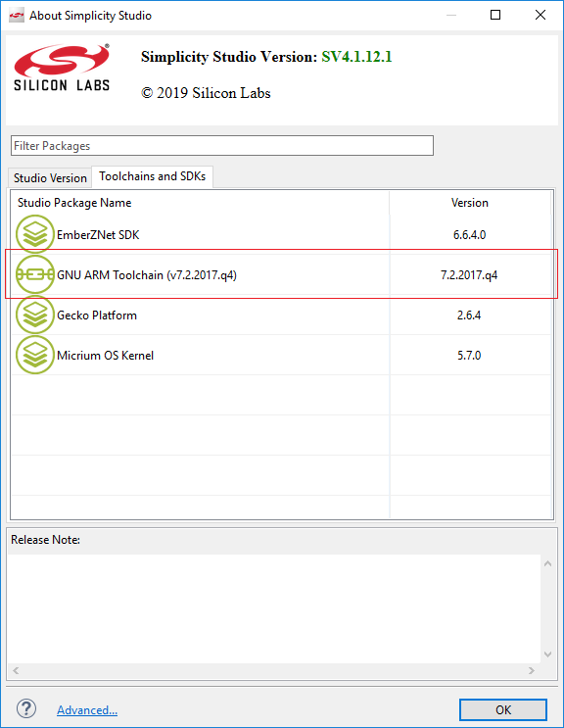Screen dimensions: 564x728
Task: Click the Micrium OS Kernel package icon
Action: tap(35, 355)
